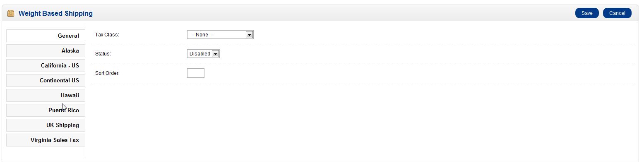Image resolution: width=644 pixels, height=168 pixels.
Task: Cancel editing the shipping settings
Action: 617,13
